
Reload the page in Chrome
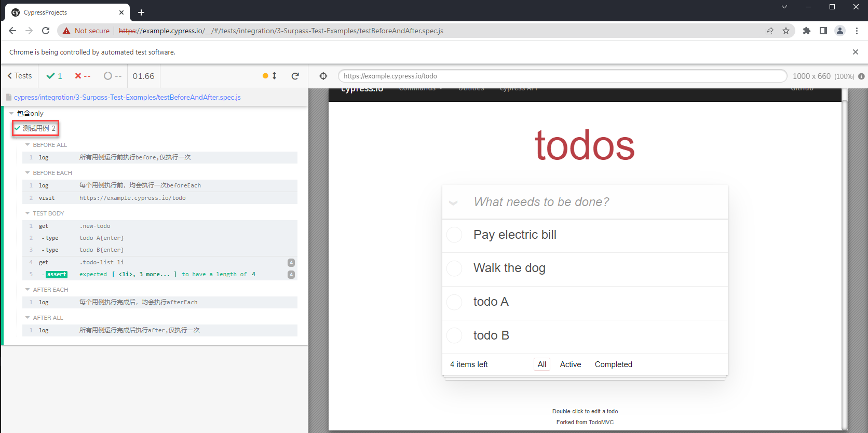[x=46, y=31]
